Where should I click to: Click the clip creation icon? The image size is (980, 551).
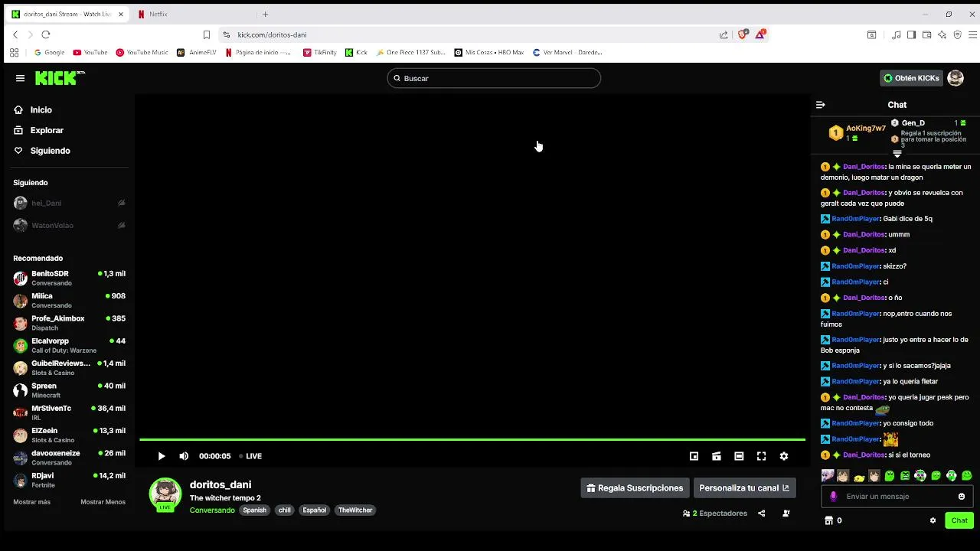click(717, 456)
